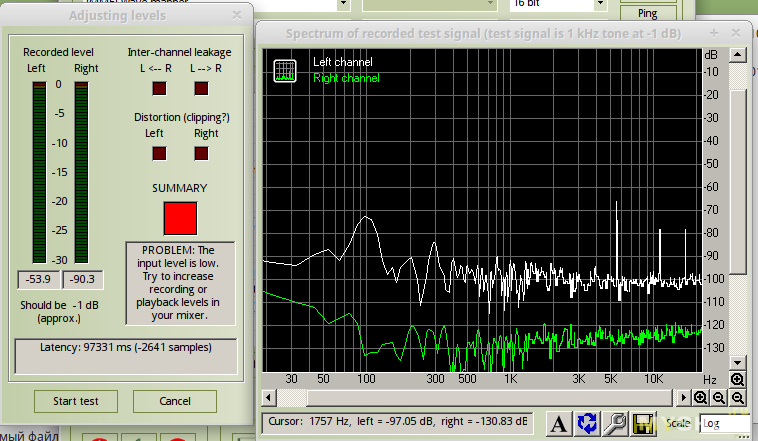
Task: Click zoom-in magnifier beside the horizontal scrollbar's right arrow
Action: point(700,398)
